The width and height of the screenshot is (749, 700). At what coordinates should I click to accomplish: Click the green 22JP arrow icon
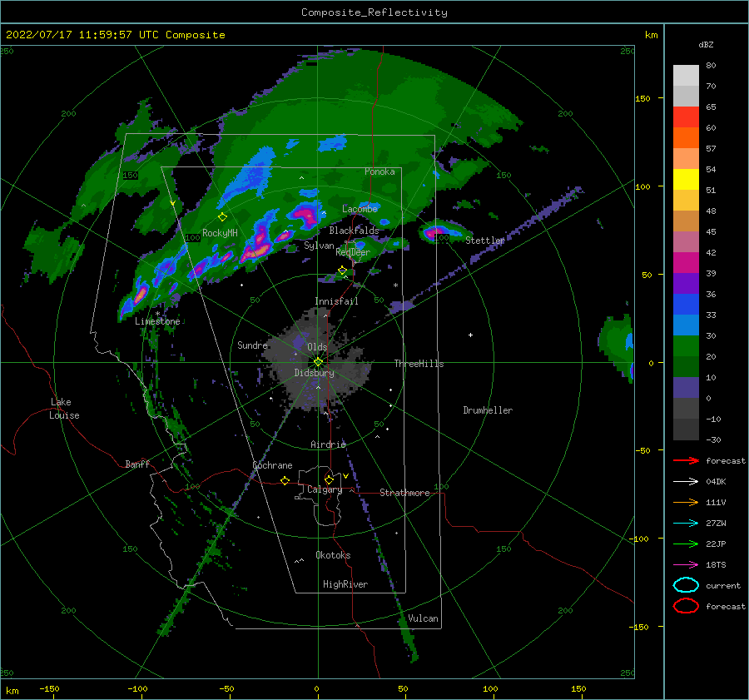[x=686, y=544]
